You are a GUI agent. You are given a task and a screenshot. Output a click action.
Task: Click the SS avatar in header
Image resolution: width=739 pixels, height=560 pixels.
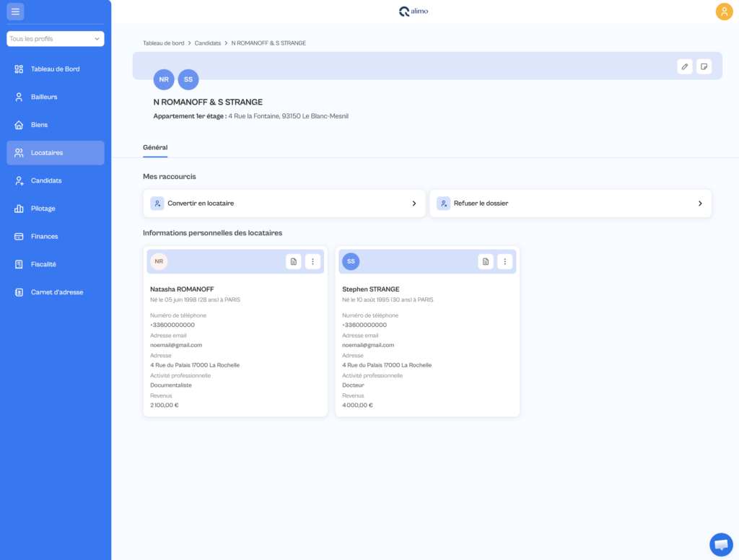[x=188, y=79]
